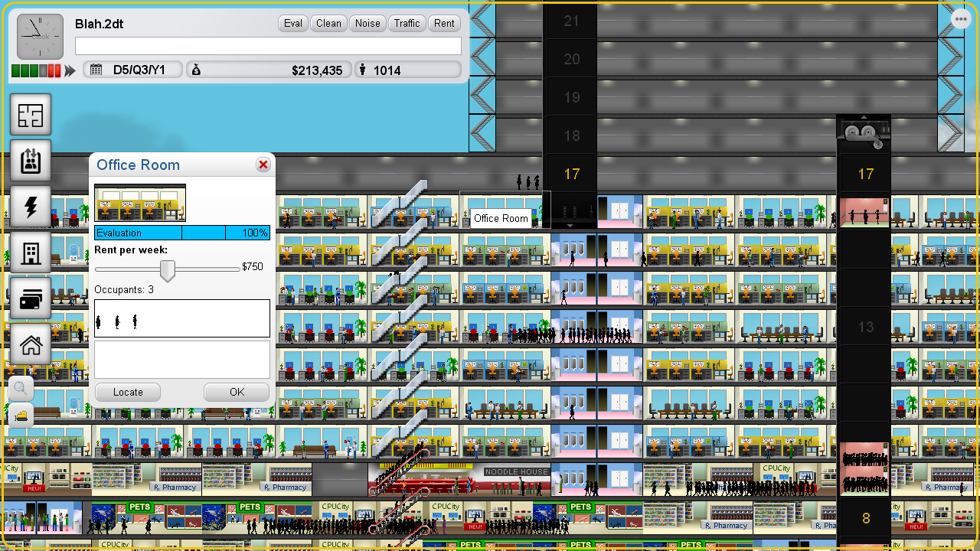Select the credit card commercial icon
The image size is (980, 551).
(x=31, y=299)
